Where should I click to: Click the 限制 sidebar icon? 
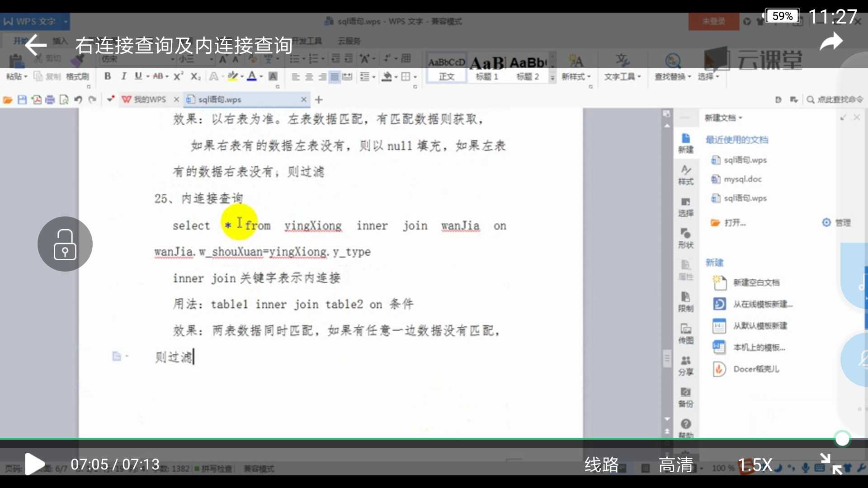point(685,302)
